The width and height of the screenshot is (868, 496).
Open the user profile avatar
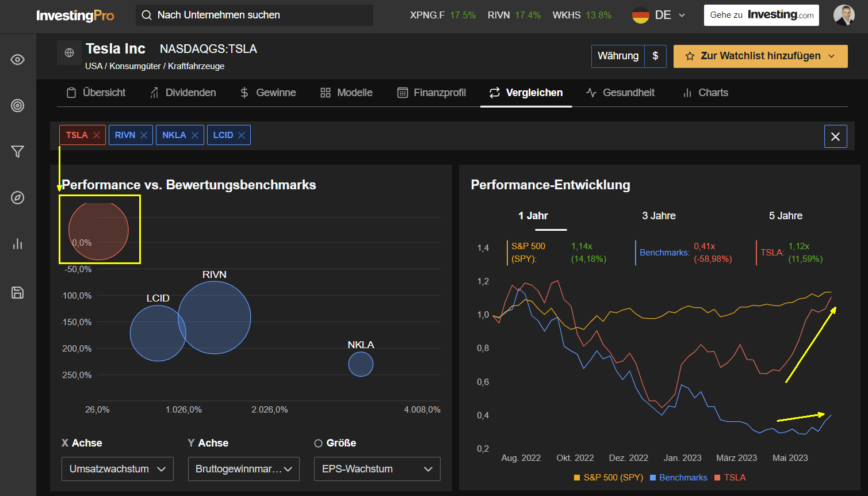(x=844, y=16)
